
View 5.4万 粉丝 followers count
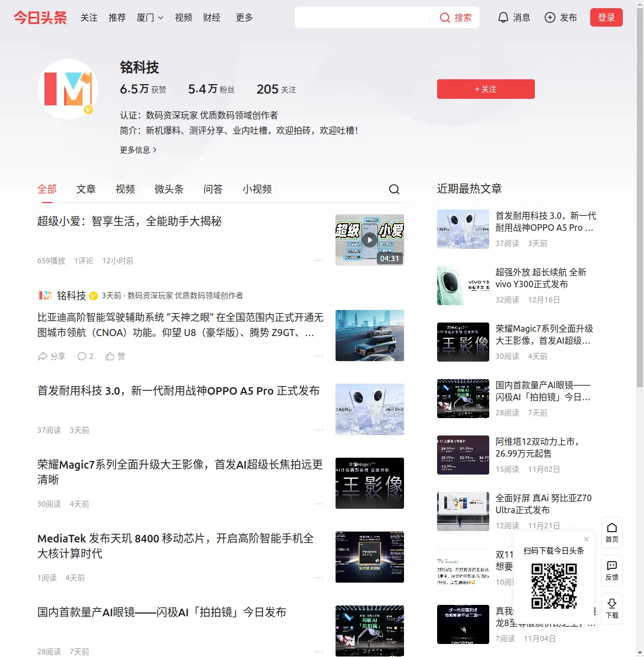(x=212, y=89)
